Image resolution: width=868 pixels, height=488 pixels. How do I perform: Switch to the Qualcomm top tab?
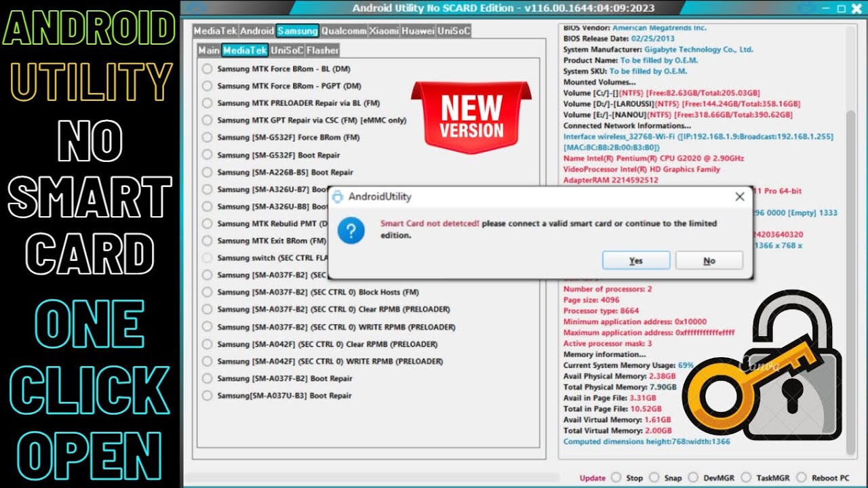click(x=343, y=31)
